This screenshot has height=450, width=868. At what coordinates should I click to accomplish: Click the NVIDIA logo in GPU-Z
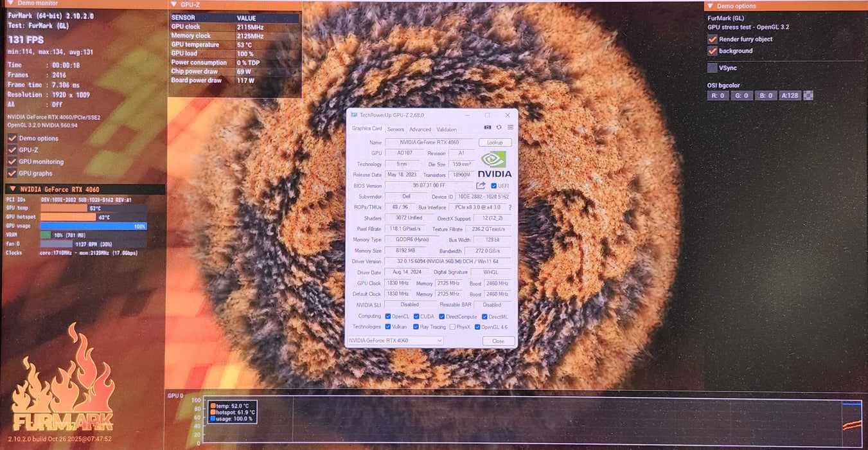(495, 164)
